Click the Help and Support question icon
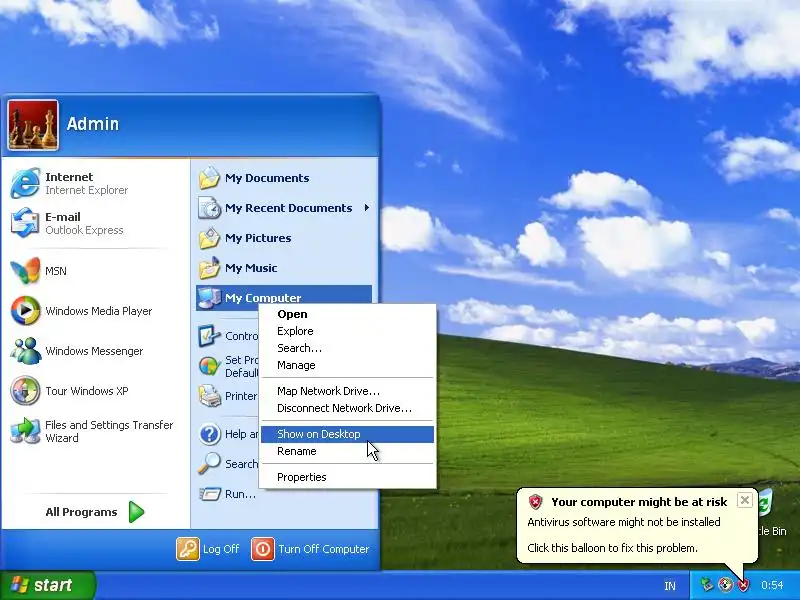 click(209, 434)
